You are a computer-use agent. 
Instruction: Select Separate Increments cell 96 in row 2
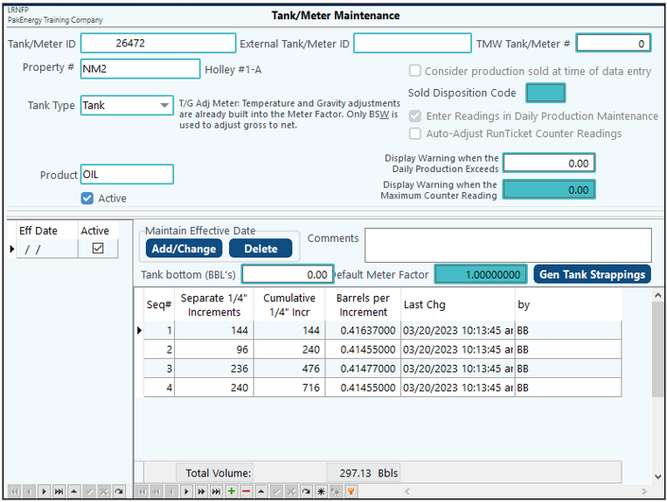coord(214,349)
